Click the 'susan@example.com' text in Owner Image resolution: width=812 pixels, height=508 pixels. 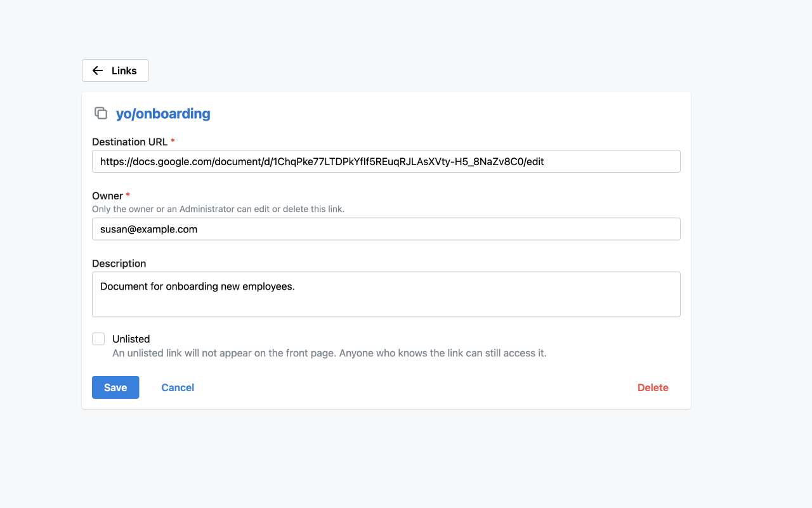148,229
